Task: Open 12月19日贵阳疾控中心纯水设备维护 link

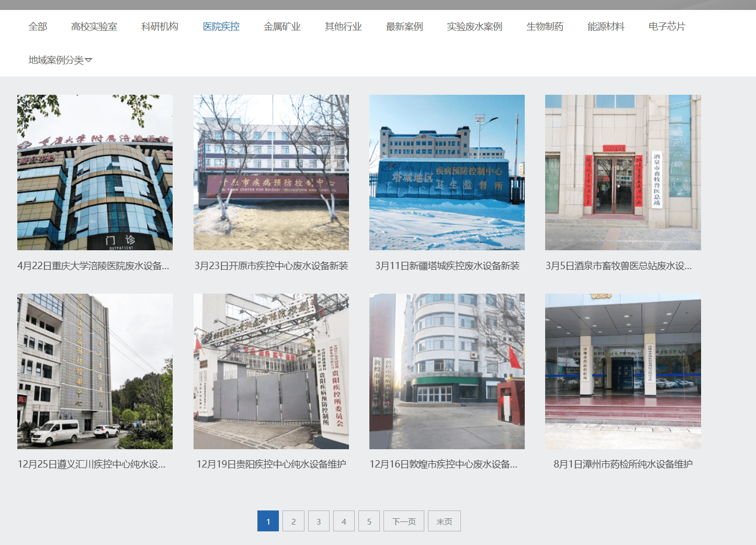Action: coord(271,464)
